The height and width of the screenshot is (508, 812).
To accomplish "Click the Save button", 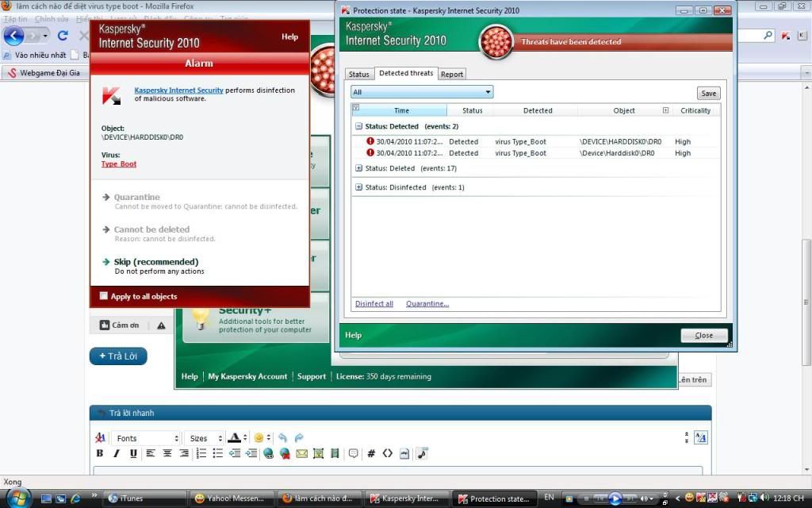I will (x=708, y=94).
